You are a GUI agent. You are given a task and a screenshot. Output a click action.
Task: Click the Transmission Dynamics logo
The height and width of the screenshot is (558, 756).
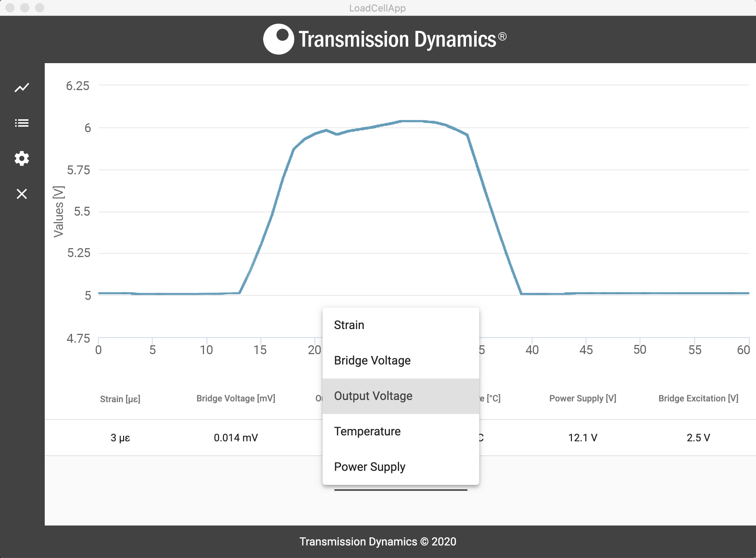385,38
